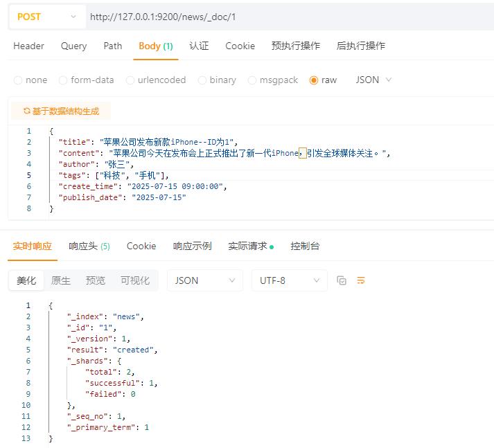494x448 pixels.
Task: Copy the response body with copy icon
Action: 342,280
